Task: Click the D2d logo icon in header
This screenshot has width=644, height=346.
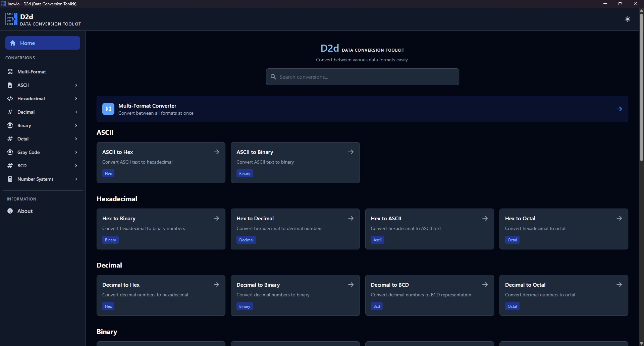Action: (x=11, y=19)
